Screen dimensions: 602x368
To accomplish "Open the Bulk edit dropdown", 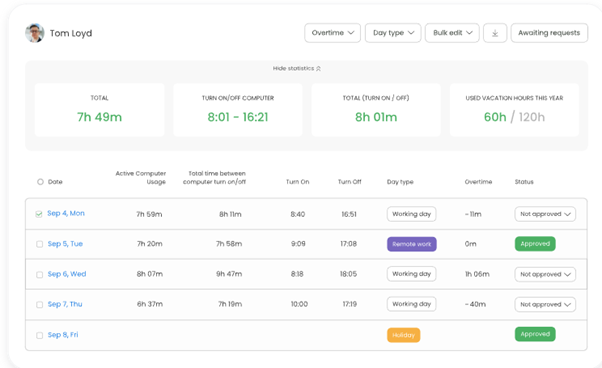I will click(x=452, y=33).
